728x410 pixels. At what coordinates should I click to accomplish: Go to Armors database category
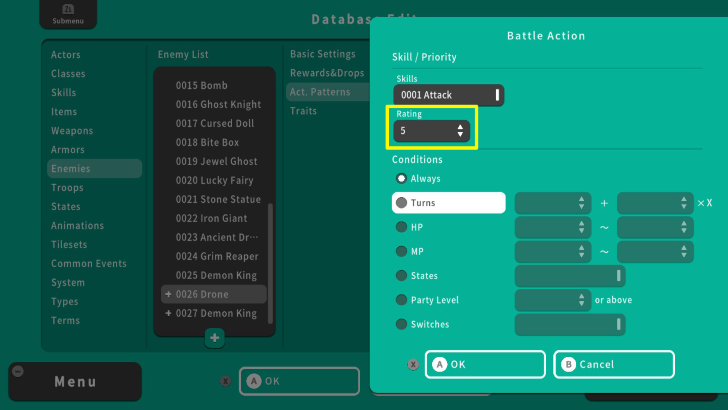point(68,150)
